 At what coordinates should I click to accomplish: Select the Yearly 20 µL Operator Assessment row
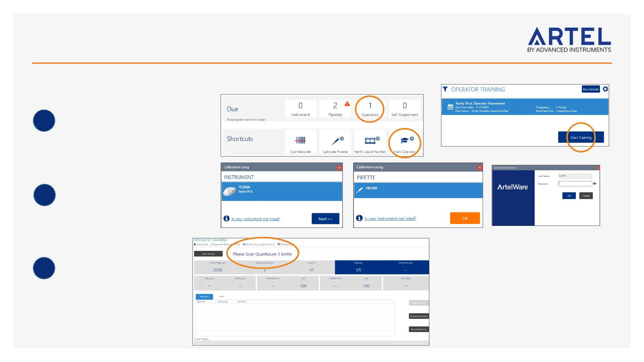525,107
